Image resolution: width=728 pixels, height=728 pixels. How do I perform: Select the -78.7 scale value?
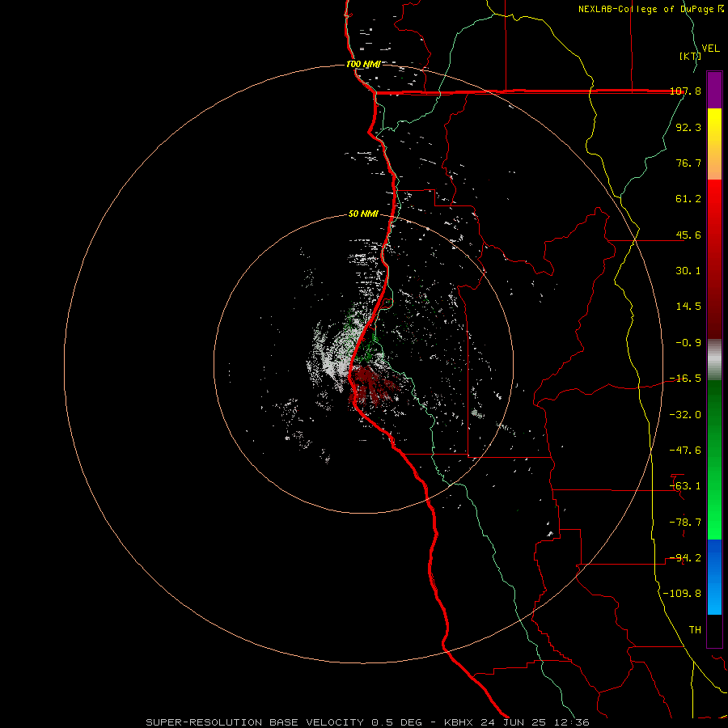[685, 523]
